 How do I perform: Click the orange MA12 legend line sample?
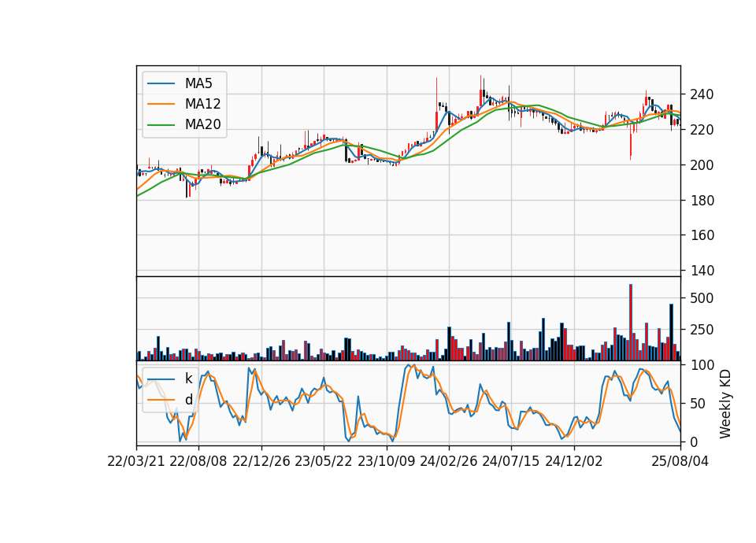point(161,104)
